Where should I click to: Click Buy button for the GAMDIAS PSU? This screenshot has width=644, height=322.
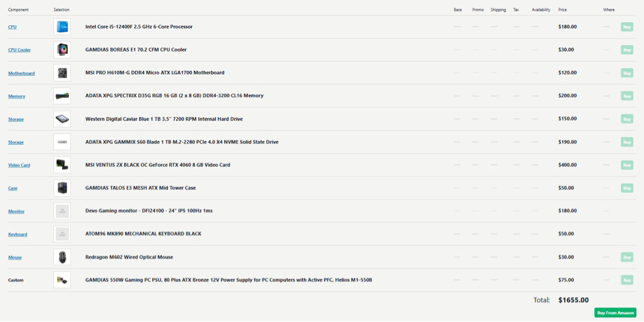point(627,279)
